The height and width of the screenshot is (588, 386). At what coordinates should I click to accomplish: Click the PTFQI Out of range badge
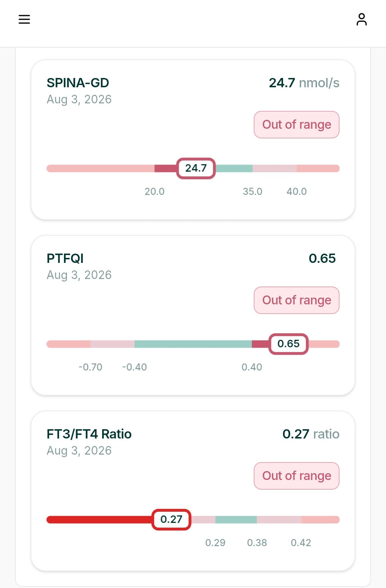point(297,300)
